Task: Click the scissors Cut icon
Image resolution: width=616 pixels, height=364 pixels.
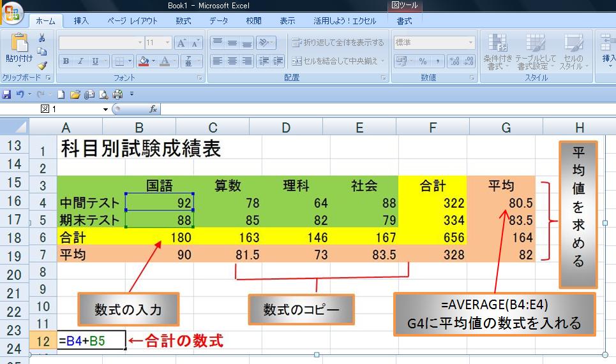Action: tap(42, 39)
